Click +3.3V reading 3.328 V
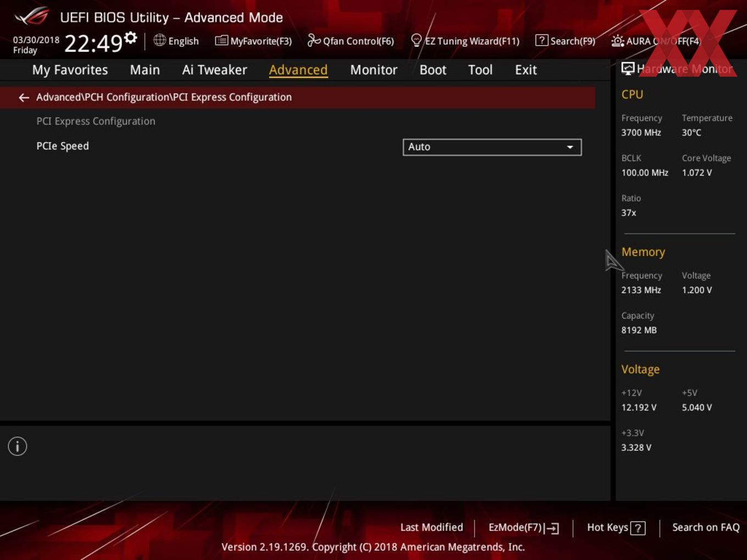 [x=636, y=447]
